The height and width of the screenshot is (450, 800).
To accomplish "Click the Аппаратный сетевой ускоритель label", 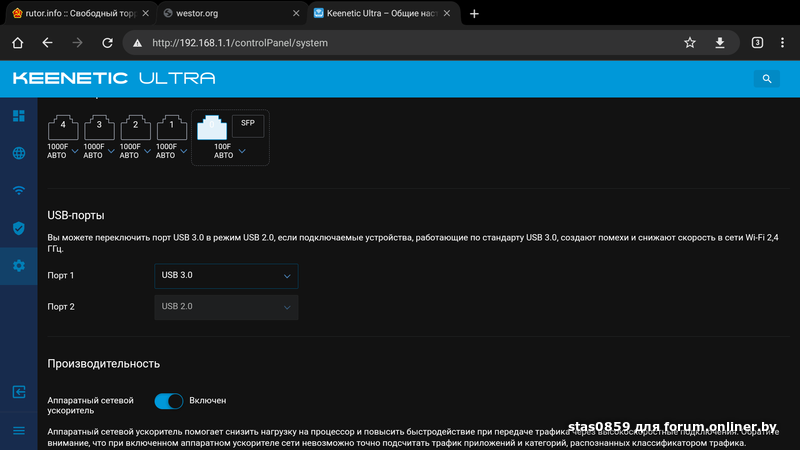I will (x=90, y=406).
